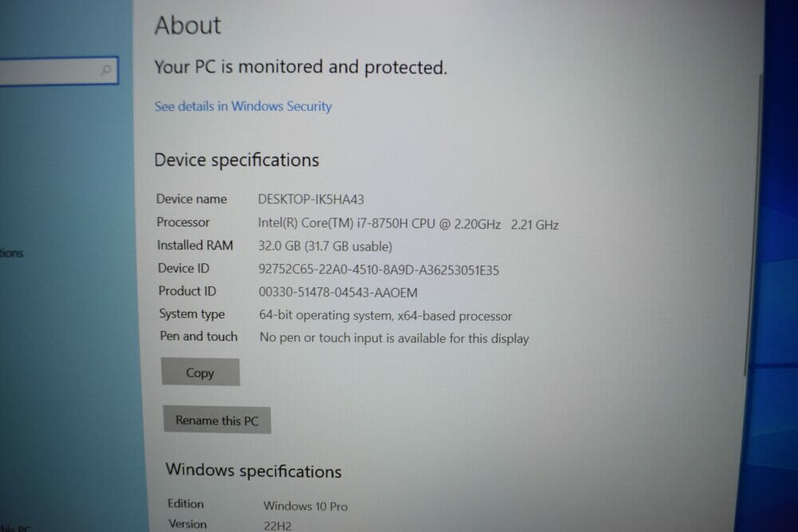Click the 64-bit operating system type text
The image size is (798, 532).
coord(385,315)
